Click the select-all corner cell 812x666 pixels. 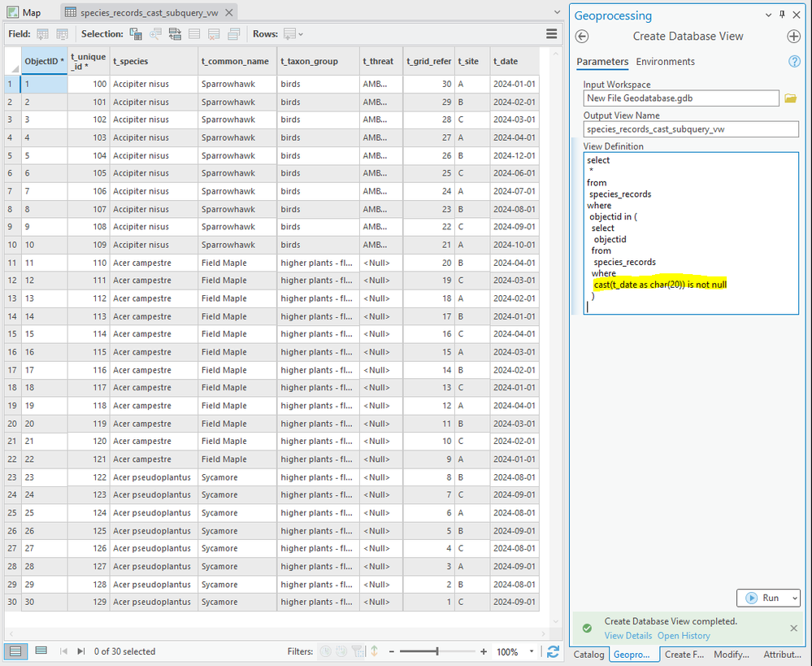(12, 61)
